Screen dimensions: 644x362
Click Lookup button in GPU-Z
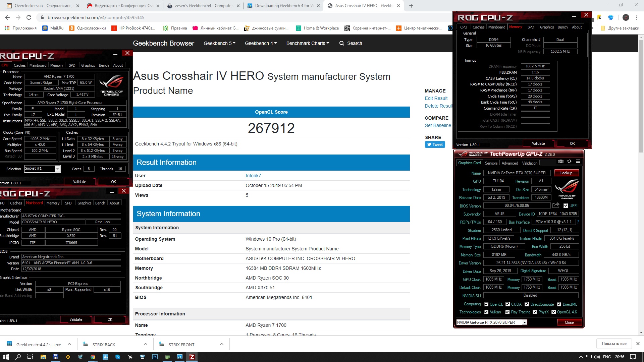click(x=566, y=173)
